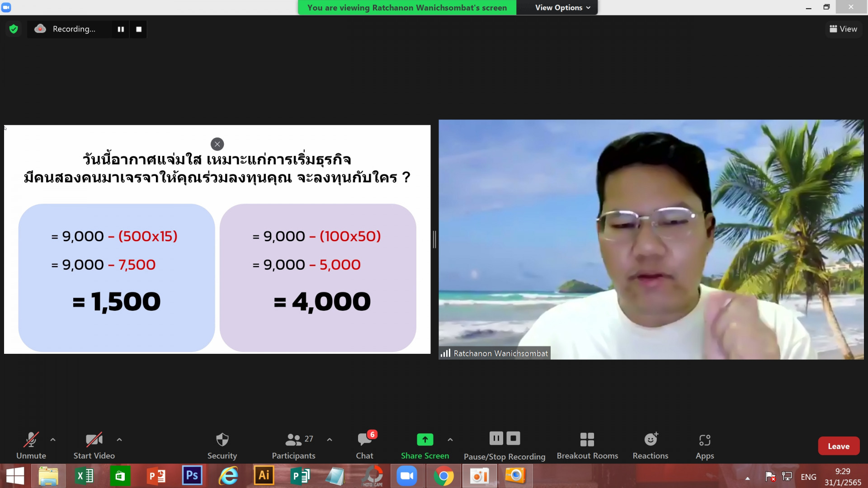Click the Zoom logo at window top-left
Viewport: 868px width, 488px height.
tap(6, 7)
